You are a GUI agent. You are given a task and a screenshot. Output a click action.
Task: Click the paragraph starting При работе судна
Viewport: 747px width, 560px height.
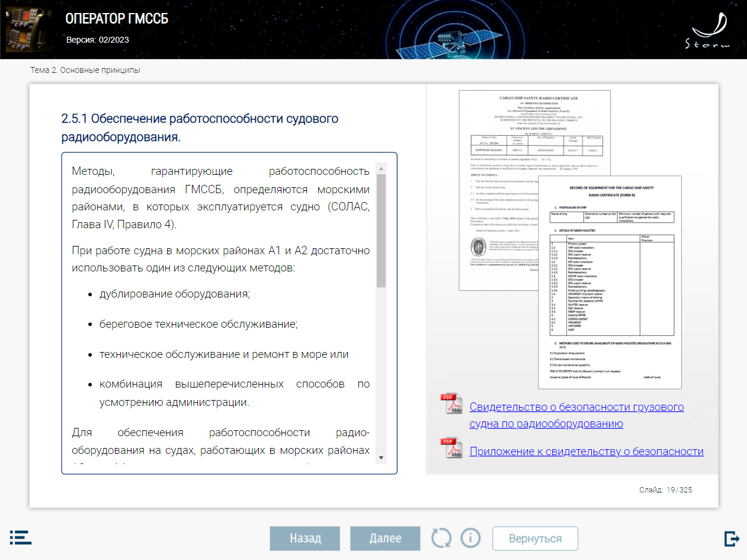coord(220,259)
